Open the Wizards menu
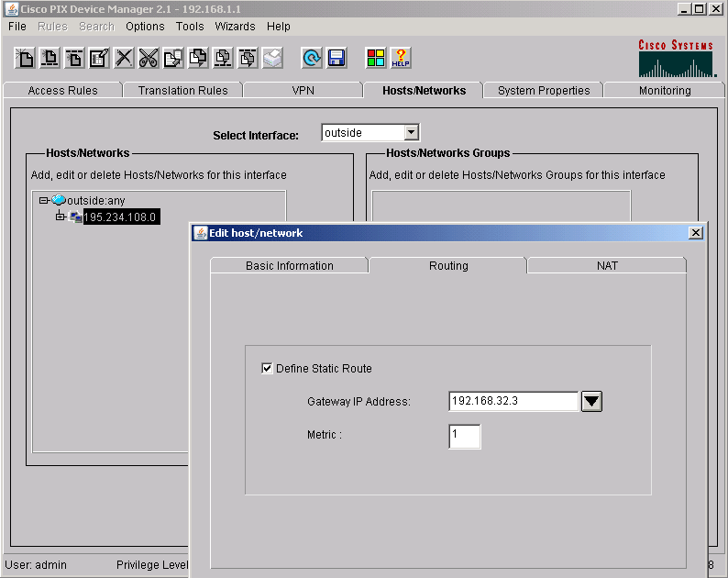 [x=235, y=27]
